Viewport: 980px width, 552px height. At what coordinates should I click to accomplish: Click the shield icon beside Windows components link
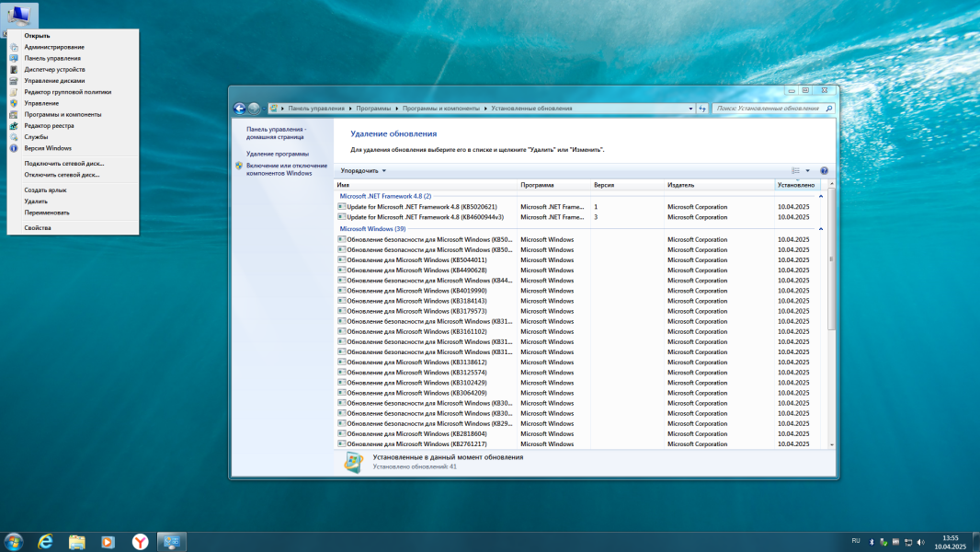click(x=239, y=166)
